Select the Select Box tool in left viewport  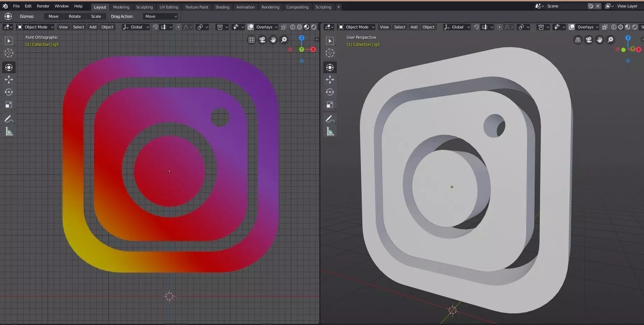(x=9, y=41)
